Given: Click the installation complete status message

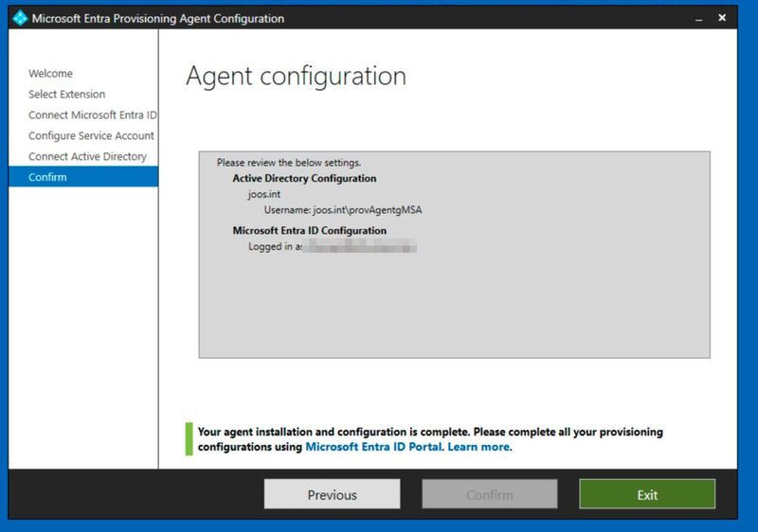Looking at the screenshot, I should [430, 439].
